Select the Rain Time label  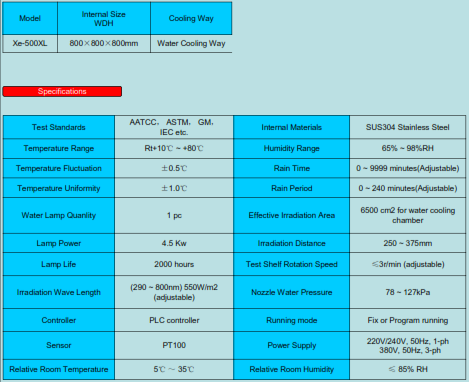pyautogui.click(x=292, y=168)
